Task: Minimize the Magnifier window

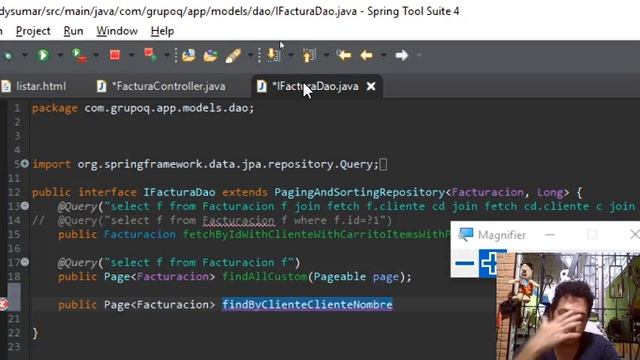Action: click(550, 235)
